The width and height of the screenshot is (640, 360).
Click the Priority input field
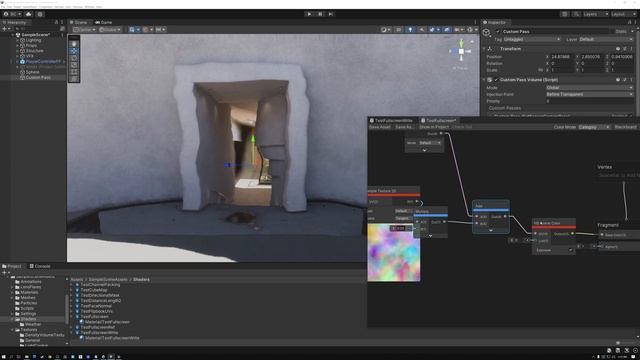[x=589, y=101]
